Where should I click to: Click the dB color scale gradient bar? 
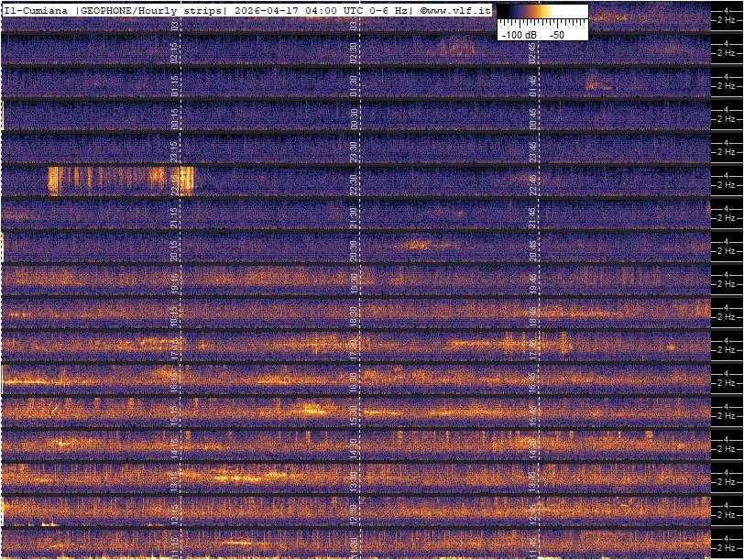tap(542, 13)
